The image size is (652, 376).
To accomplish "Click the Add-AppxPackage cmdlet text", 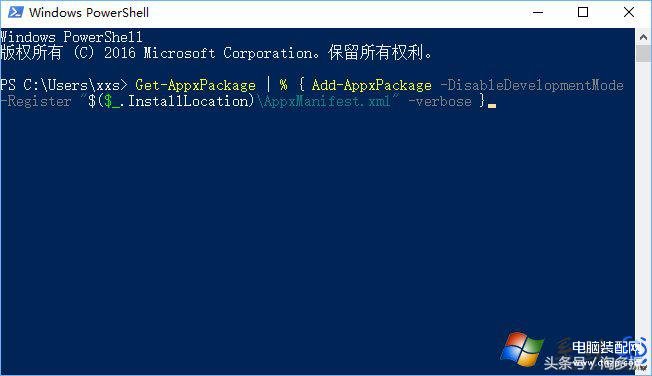I will point(371,85).
